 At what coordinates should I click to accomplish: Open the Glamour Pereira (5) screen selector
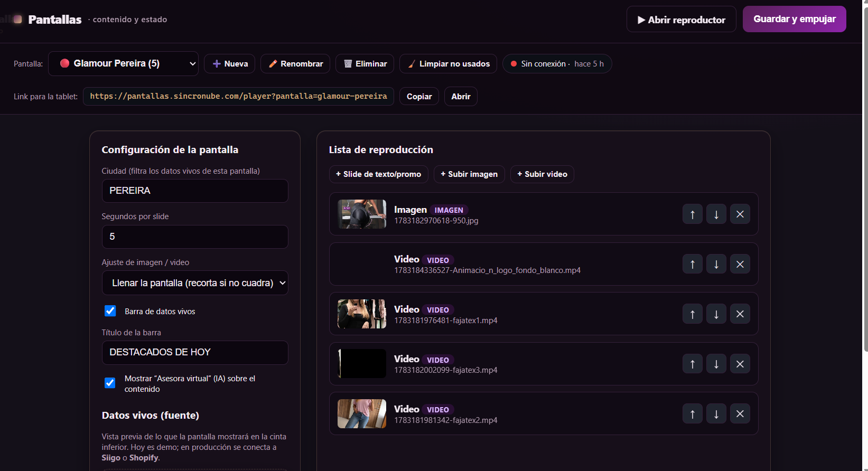pyautogui.click(x=123, y=63)
